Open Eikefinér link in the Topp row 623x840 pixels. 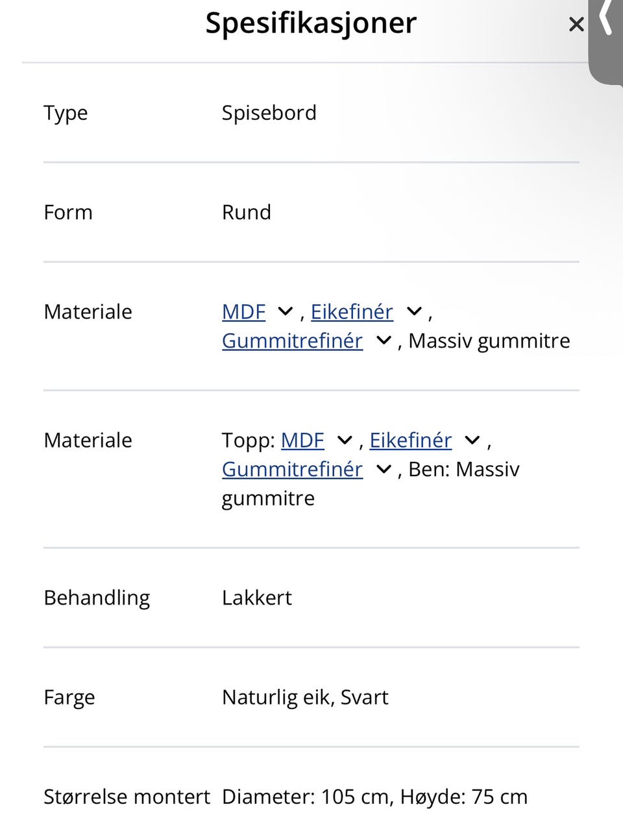point(410,440)
